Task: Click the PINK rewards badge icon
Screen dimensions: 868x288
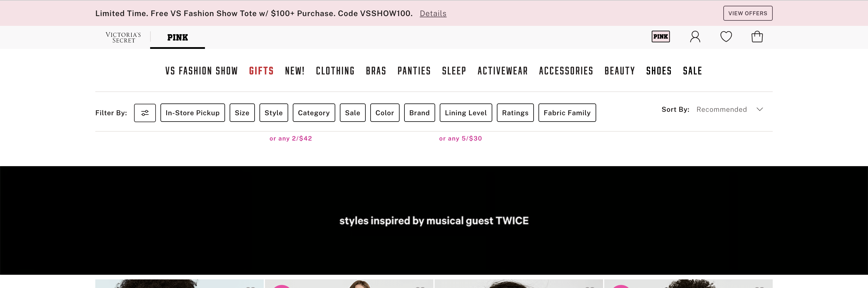Action: (660, 37)
